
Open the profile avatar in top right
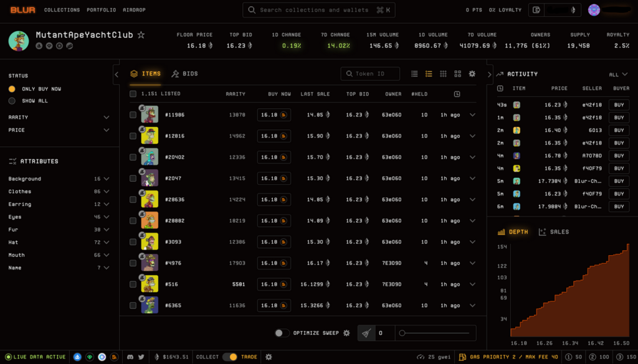[594, 10]
